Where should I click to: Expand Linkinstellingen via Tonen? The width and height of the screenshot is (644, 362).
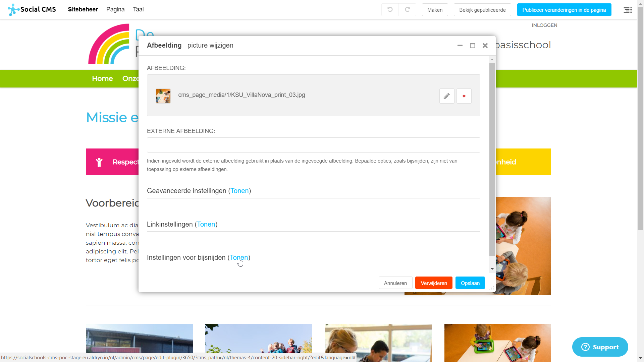(x=206, y=224)
